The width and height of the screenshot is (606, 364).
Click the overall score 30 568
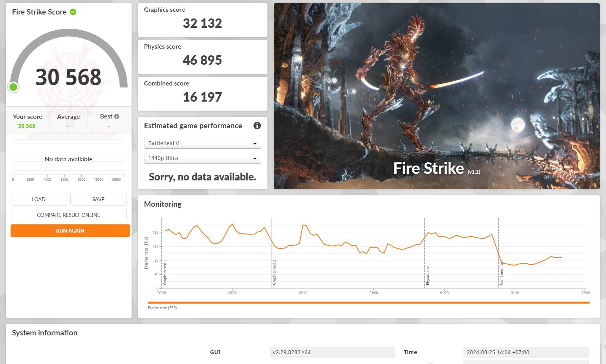(68, 76)
